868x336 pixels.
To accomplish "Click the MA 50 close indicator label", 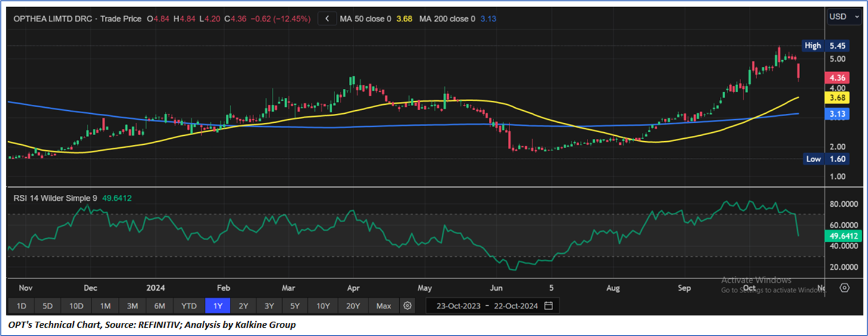I will coord(366,18).
